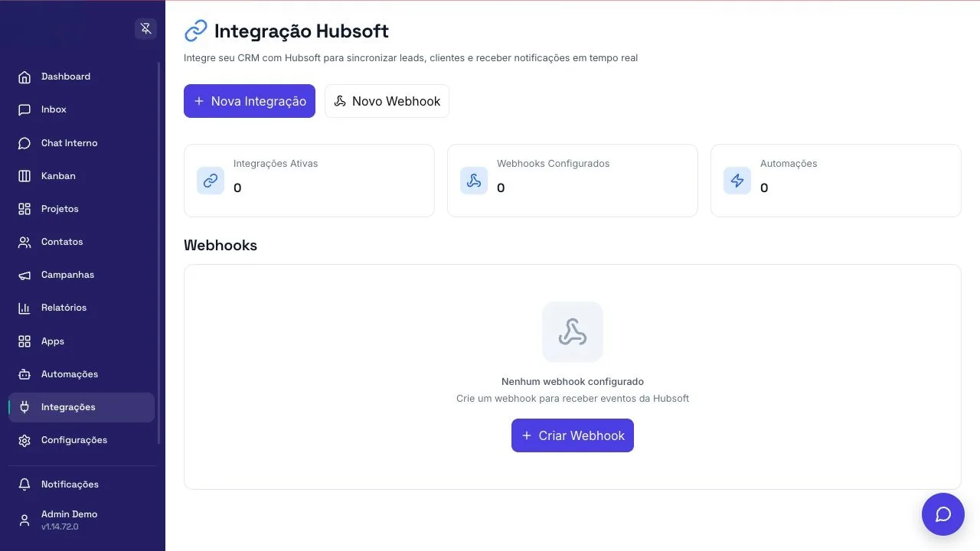Open Dashboard from the sidebar
This screenshot has width=980, height=551.
pos(81,77)
